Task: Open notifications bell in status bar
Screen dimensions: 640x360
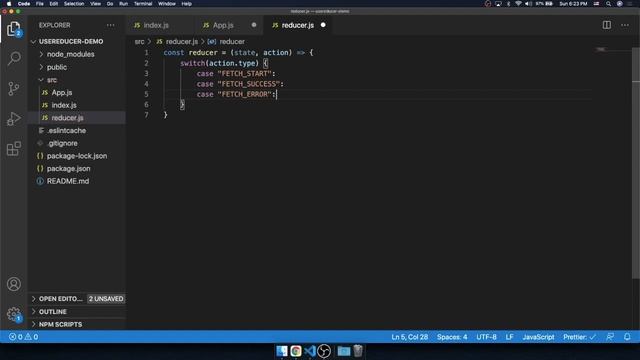Action: (x=627, y=337)
